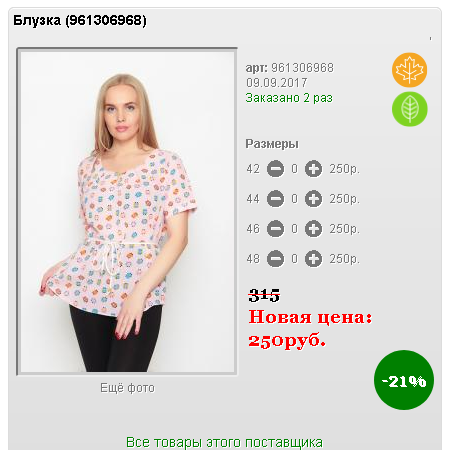Add one item of size 44
Viewport: 451px width, 450px height.
313,199
